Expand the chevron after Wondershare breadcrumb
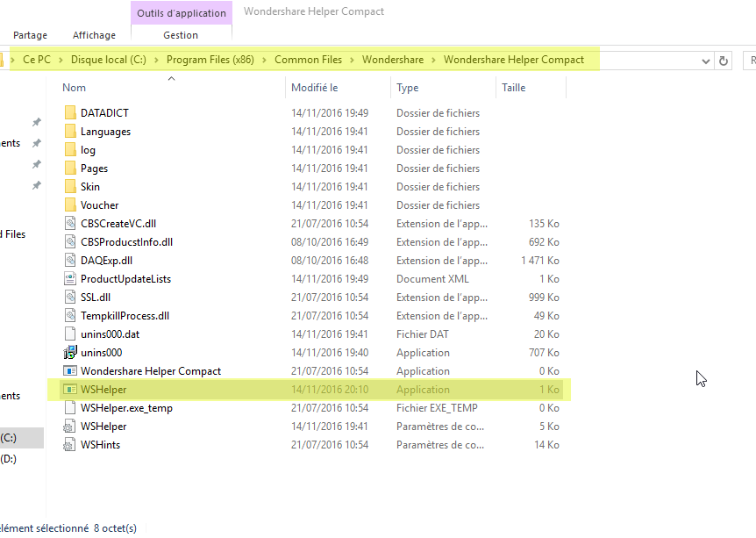The height and width of the screenshot is (538, 756). click(x=433, y=60)
